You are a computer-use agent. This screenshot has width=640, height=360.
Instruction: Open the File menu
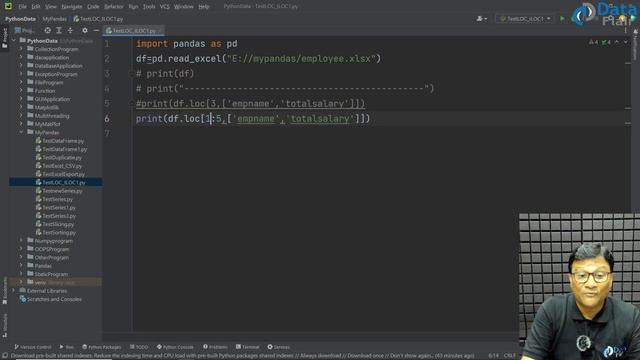(x=22, y=7)
